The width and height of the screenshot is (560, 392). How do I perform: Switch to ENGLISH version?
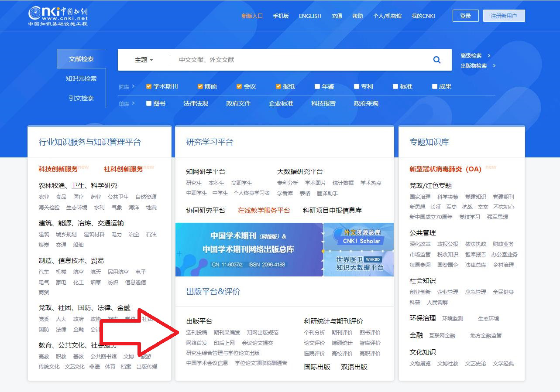click(x=310, y=16)
